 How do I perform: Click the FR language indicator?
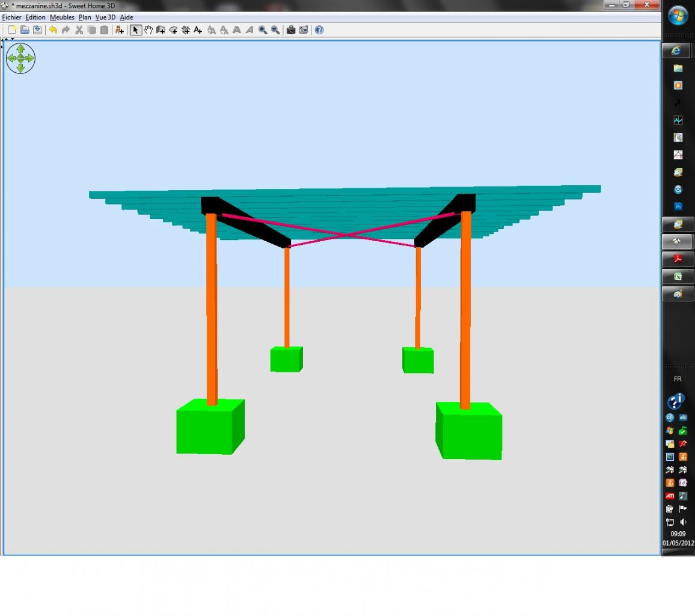pos(678,379)
